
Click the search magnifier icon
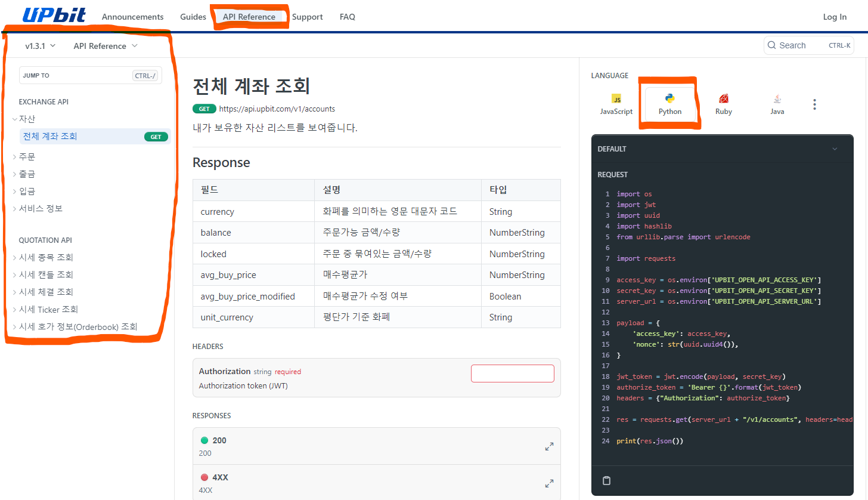(x=771, y=45)
